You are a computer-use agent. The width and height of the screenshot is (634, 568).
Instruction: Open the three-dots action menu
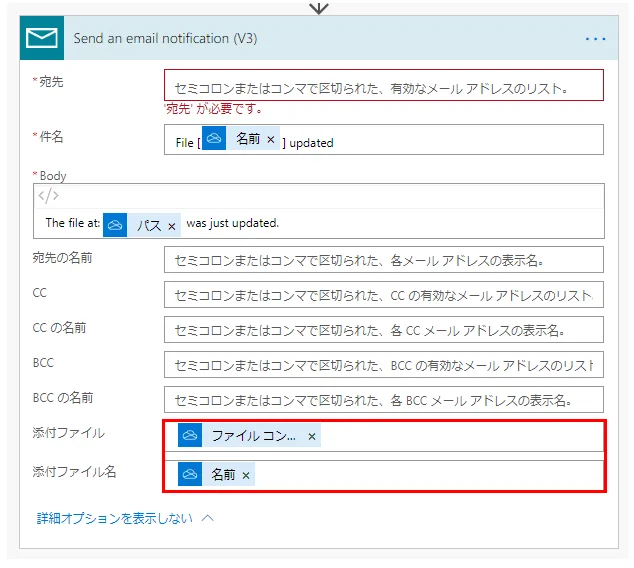point(595,39)
